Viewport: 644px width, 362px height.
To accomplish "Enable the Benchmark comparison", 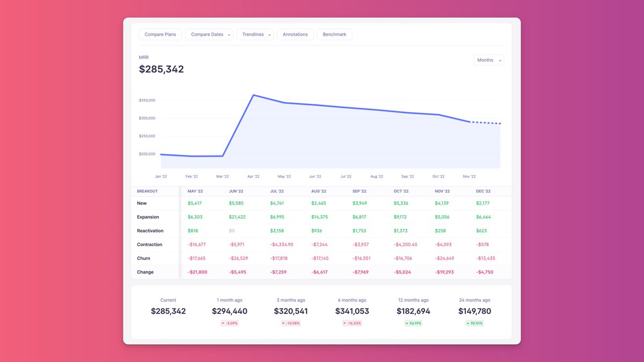I will [334, 34].
